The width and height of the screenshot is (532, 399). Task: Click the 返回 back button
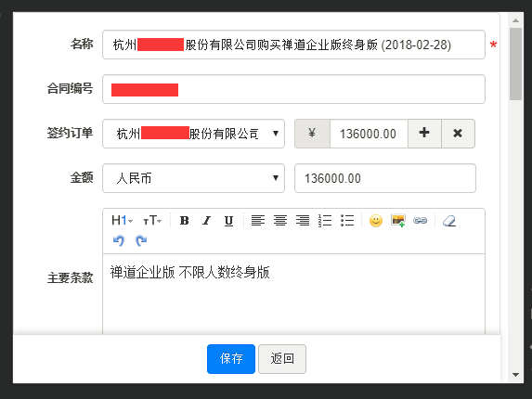pyautogui.click(x=282, y=359)
